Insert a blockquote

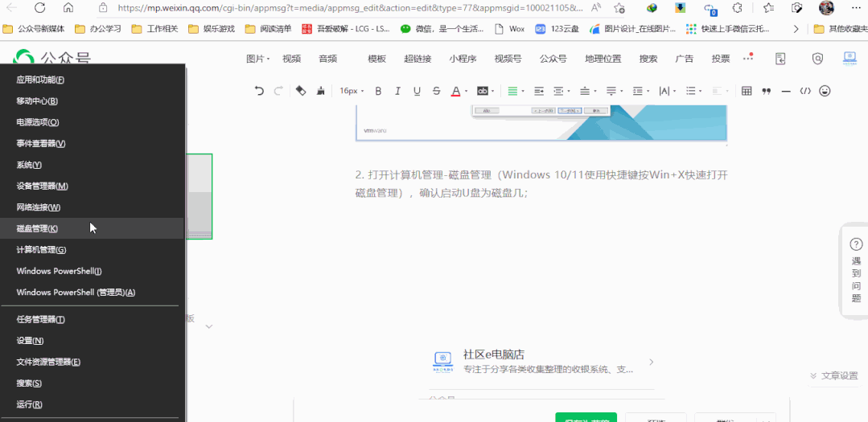tap(767, 92)
